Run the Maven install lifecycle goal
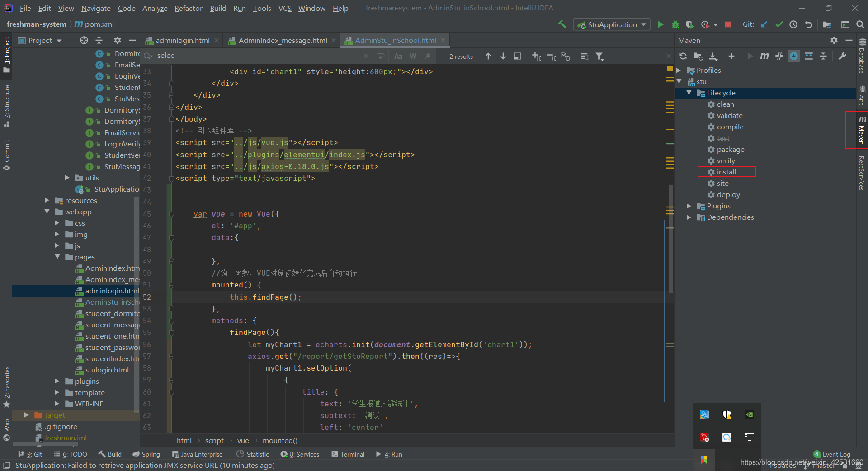Screen dimensions: 868x471 pos(726,172)
